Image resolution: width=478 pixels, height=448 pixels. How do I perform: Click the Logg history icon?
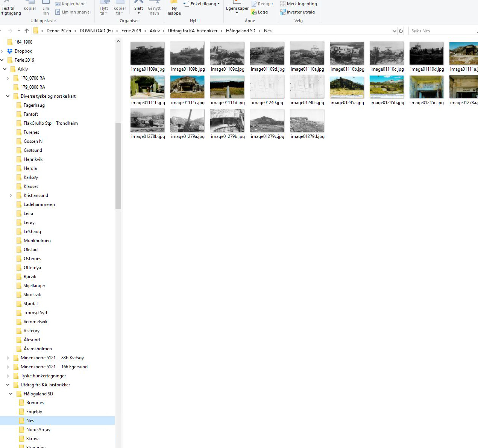(x=254, y=12)
